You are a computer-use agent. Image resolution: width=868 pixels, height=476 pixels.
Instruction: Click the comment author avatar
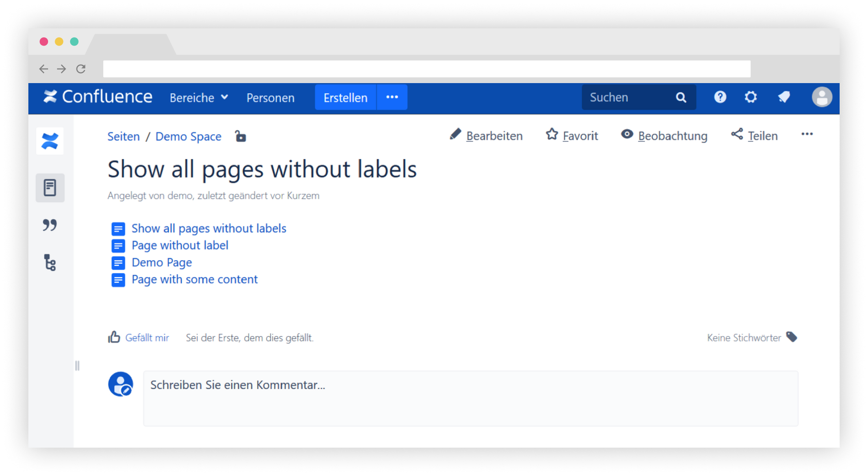(x=121, y=384)
